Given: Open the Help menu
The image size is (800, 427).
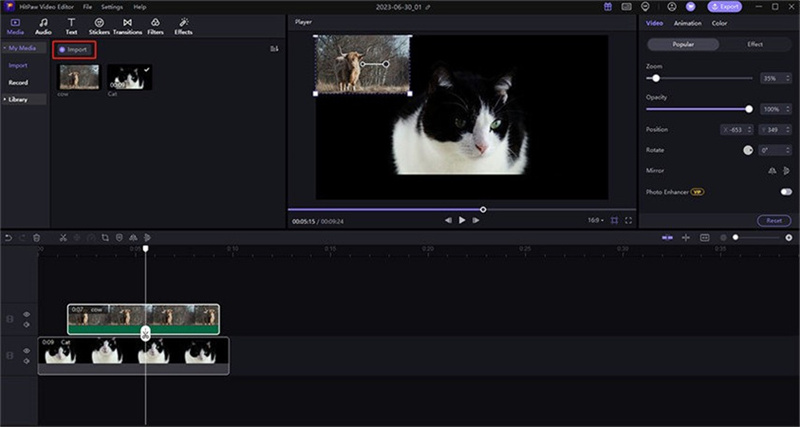Looking at the screenshot, I should click(140, 7).
